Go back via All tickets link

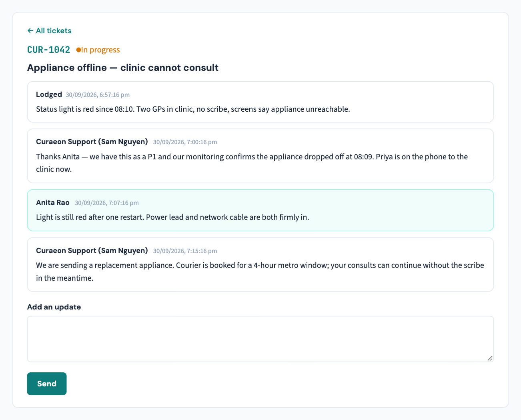[x=49, y=31]
